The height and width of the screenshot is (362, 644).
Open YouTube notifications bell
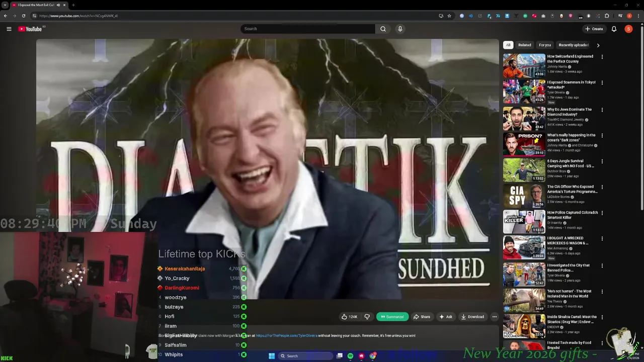614,29
